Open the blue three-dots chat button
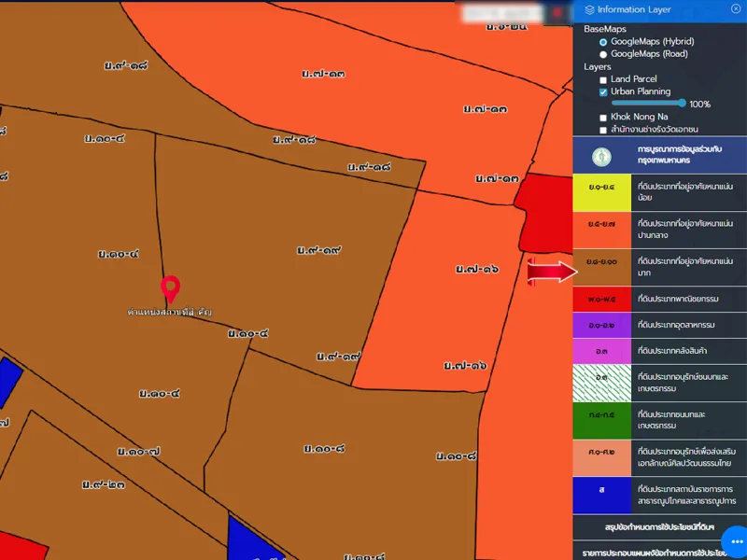 click(x=735, y=543)
